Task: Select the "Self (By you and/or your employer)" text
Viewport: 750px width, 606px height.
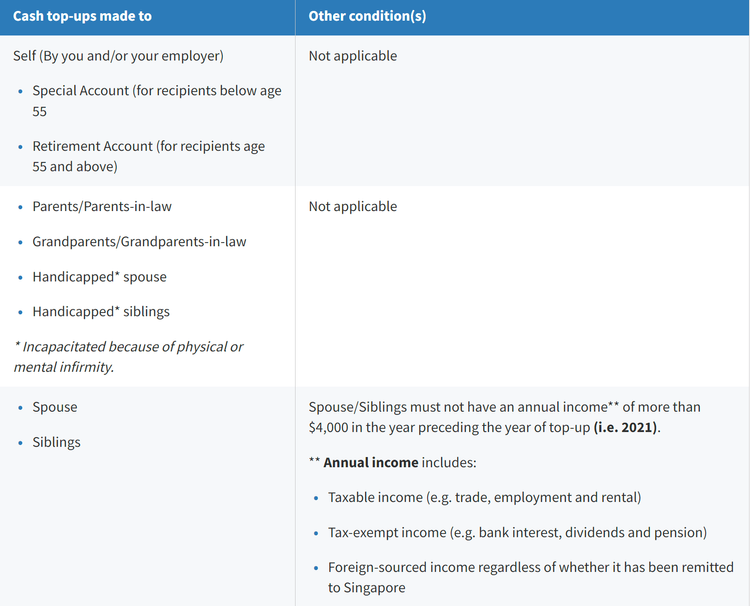Action: point(118,56)
